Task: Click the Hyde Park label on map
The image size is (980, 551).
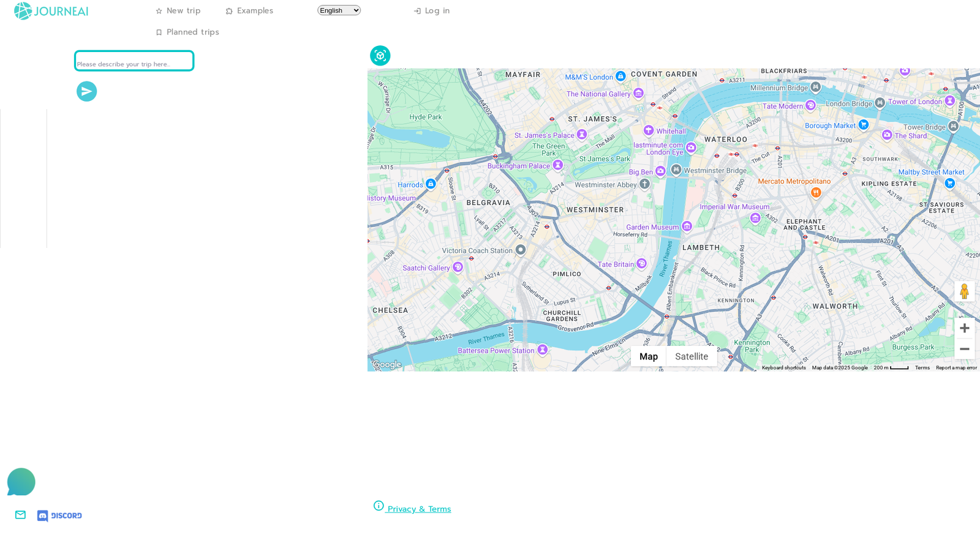Action: click(x=426, y=117)
